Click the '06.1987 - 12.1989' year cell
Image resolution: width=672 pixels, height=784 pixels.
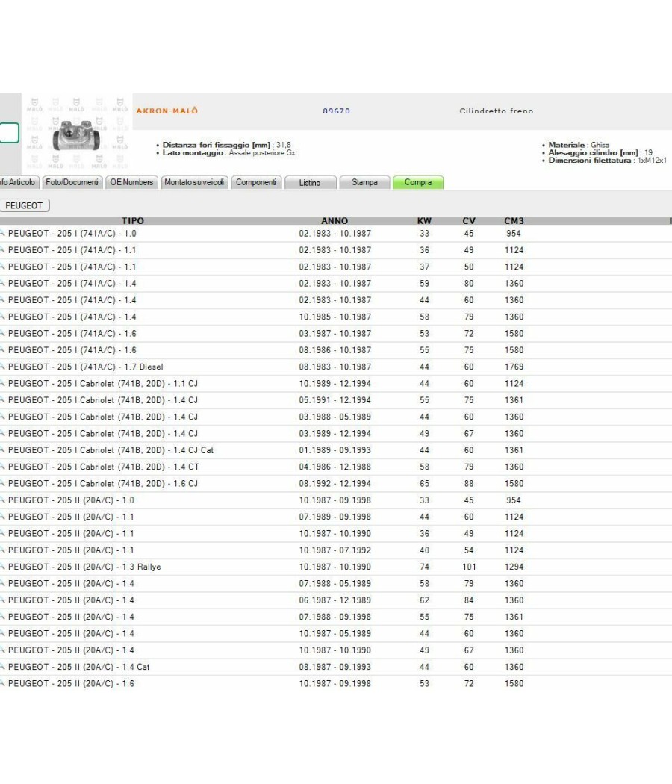tap(335, 600)
